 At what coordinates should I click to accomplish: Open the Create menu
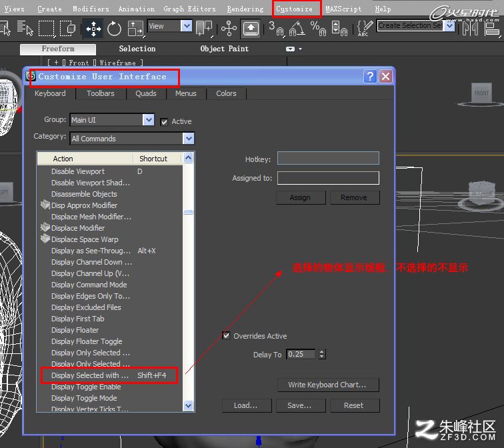point(49,9)
